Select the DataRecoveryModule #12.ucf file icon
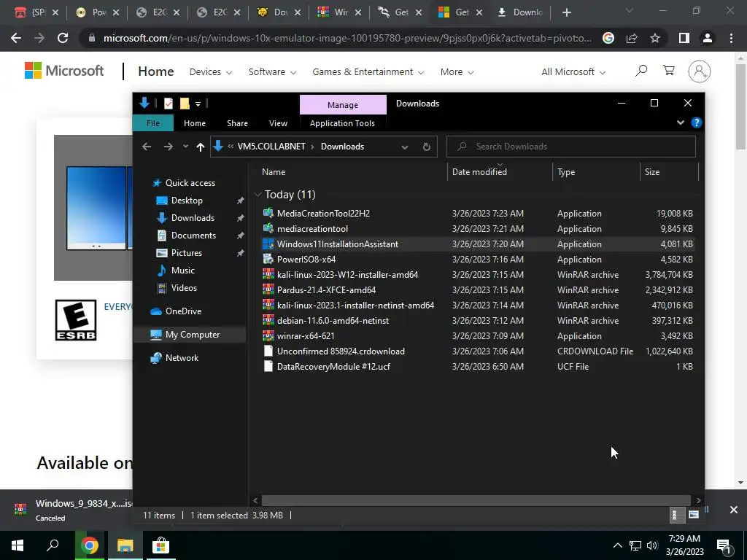Screen dimensions: 747x560 pos(268,366)
